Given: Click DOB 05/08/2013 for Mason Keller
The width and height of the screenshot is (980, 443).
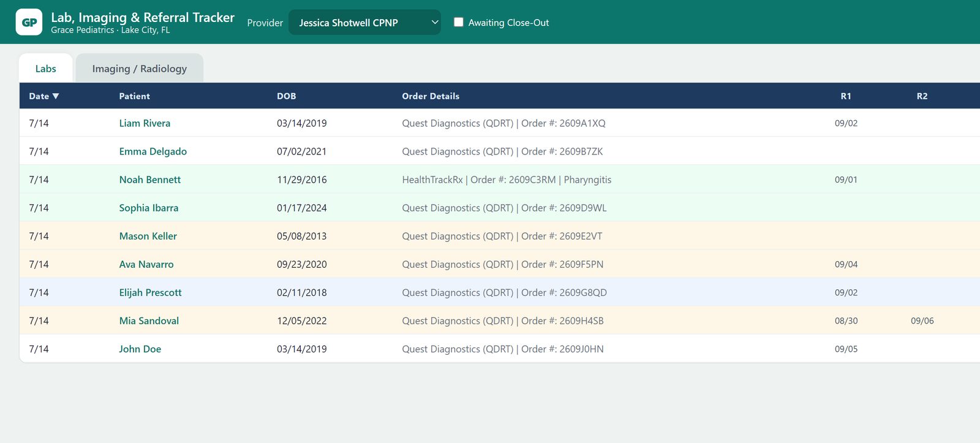Looking at the screenshot, I should coord(301,236).
